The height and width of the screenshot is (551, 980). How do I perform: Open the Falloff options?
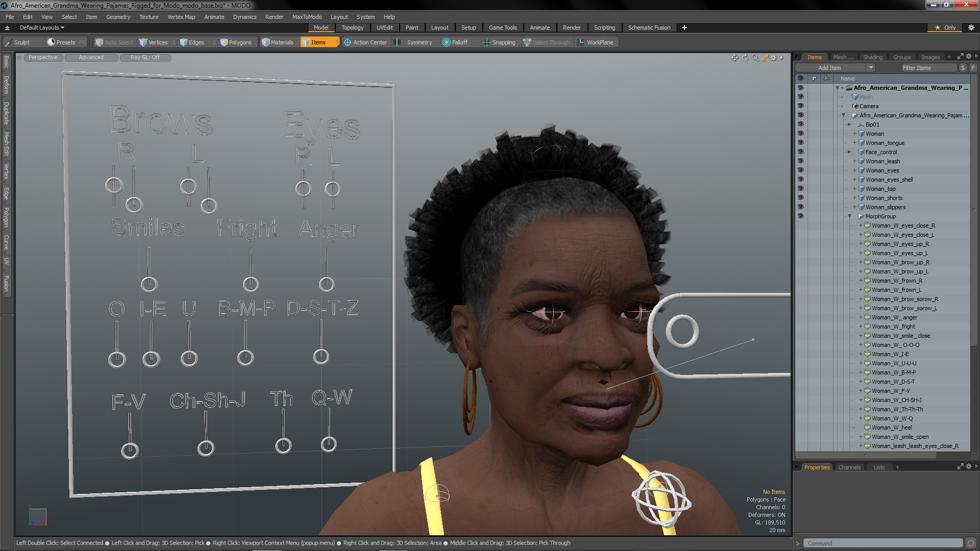click(x=455, y=42)
